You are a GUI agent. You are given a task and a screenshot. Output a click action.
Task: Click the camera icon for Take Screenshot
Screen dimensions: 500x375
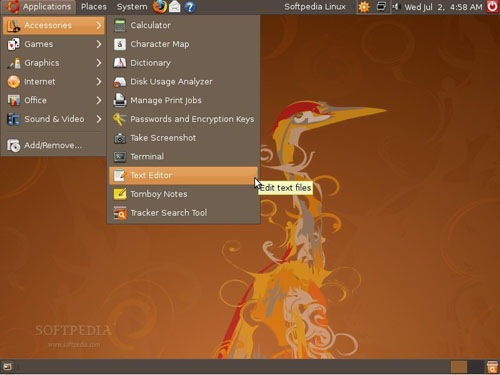tap(120, 138)
